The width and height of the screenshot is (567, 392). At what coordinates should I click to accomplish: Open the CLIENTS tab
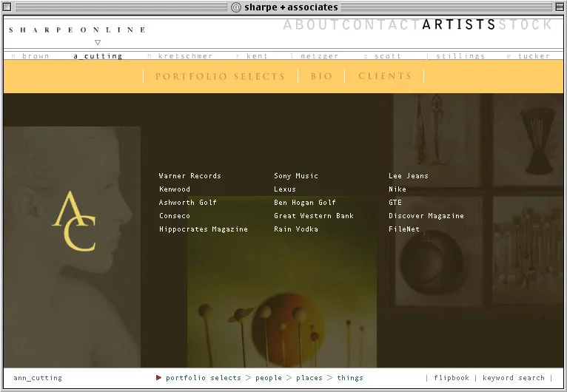click(x=385, y=76)
